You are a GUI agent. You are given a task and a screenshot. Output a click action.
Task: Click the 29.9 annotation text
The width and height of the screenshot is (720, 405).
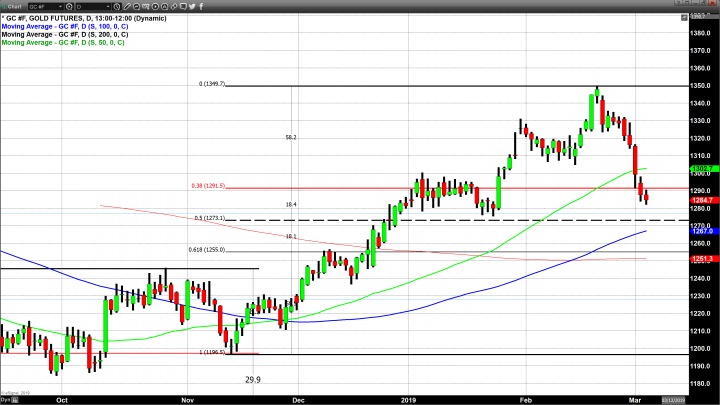click(x=253, y=380)
